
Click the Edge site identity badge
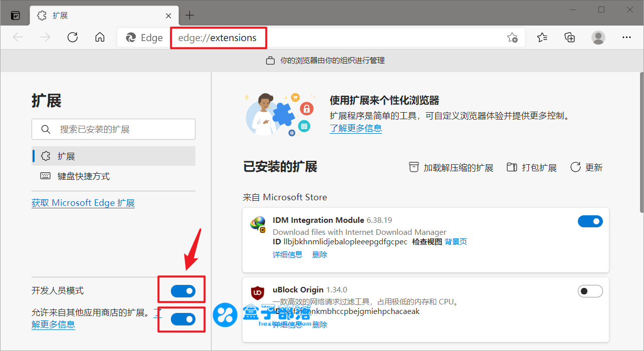pyautogui.click(x=144, y=38)
